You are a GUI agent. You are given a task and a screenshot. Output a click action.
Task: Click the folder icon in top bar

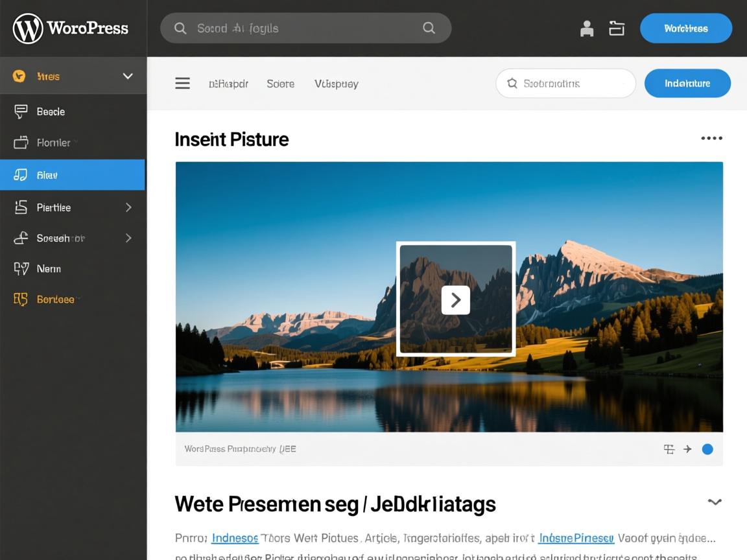click(617, 29)
